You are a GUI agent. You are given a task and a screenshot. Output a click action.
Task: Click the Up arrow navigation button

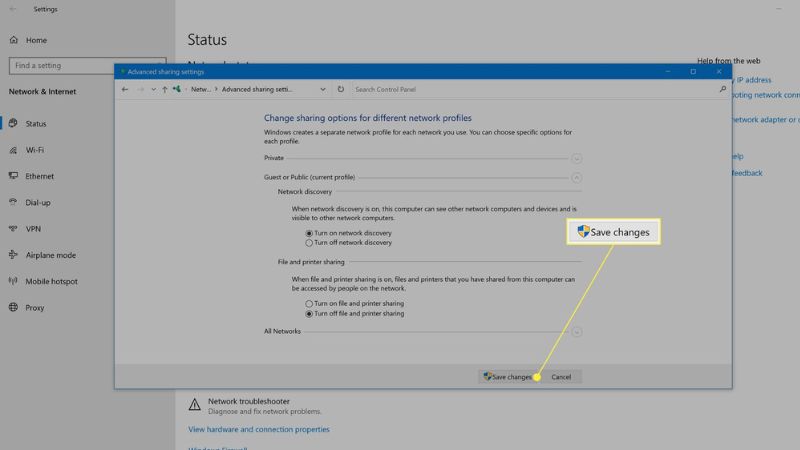tap(164, 89)
